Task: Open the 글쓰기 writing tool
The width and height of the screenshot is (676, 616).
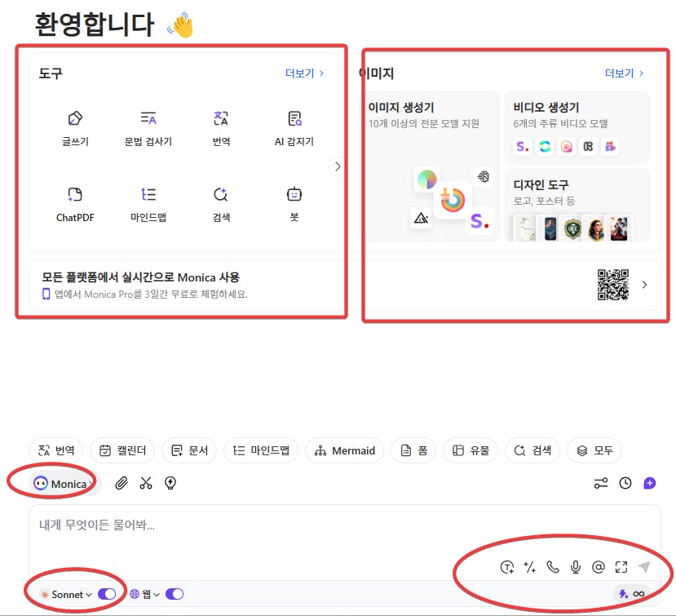Action: (x=75, y=129)
